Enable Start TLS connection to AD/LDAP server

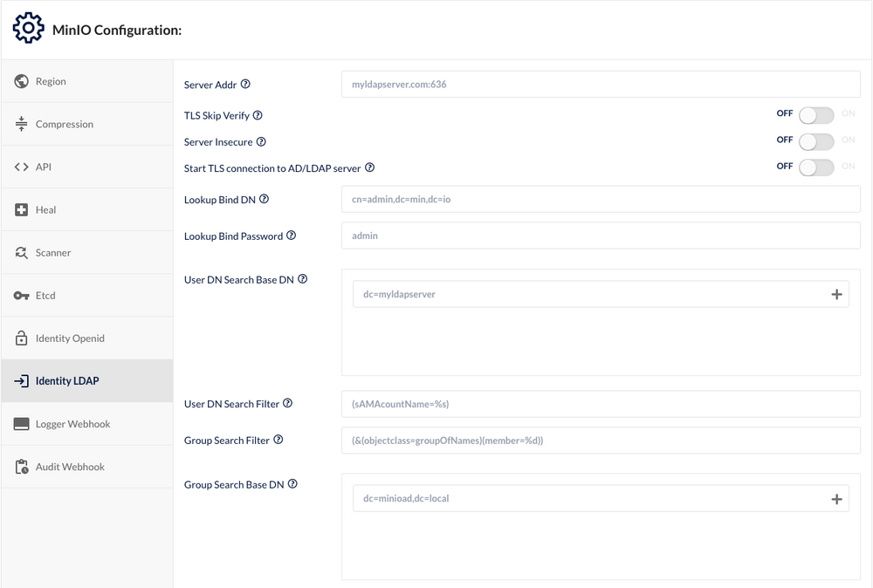[815, 166]
